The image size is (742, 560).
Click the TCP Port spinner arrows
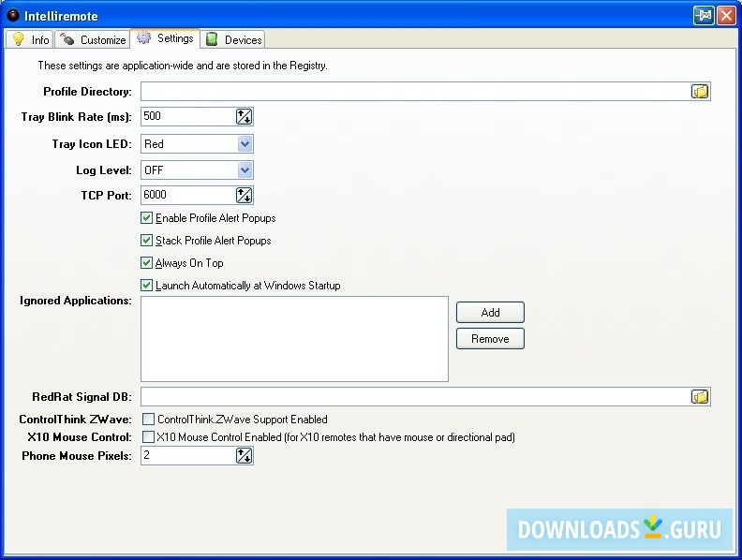point(245,195)
